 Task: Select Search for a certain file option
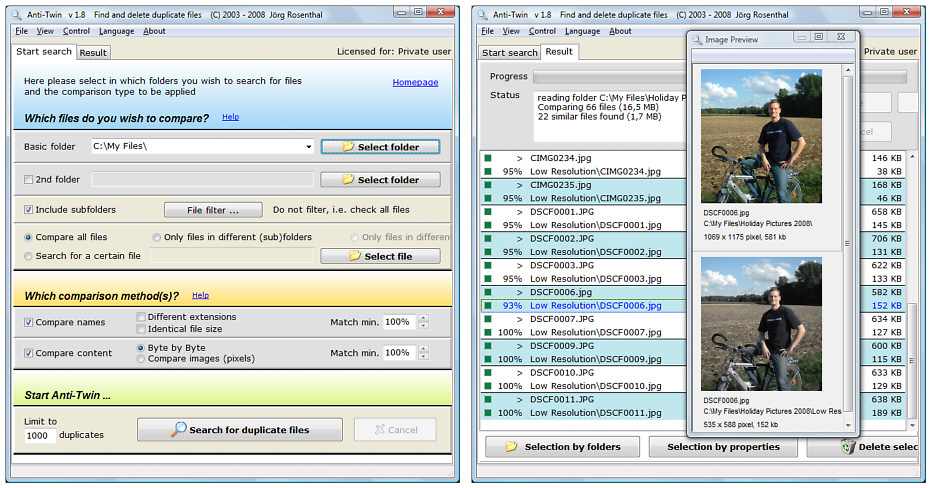pyautogui.click(x=28, y=256)
